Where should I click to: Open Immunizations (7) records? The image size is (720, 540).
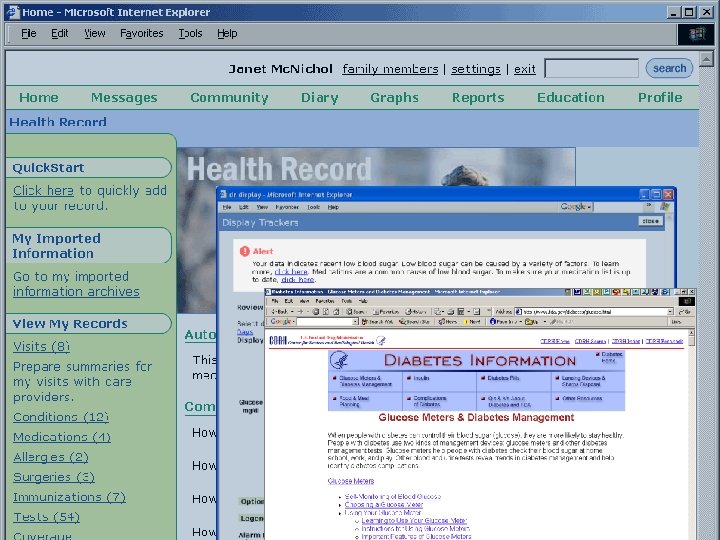(x=69, y=497)
